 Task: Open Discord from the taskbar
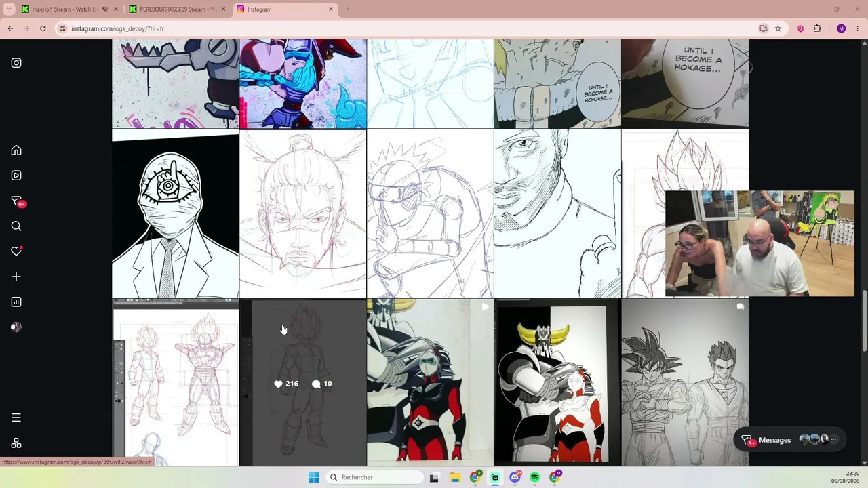[515, 477]
